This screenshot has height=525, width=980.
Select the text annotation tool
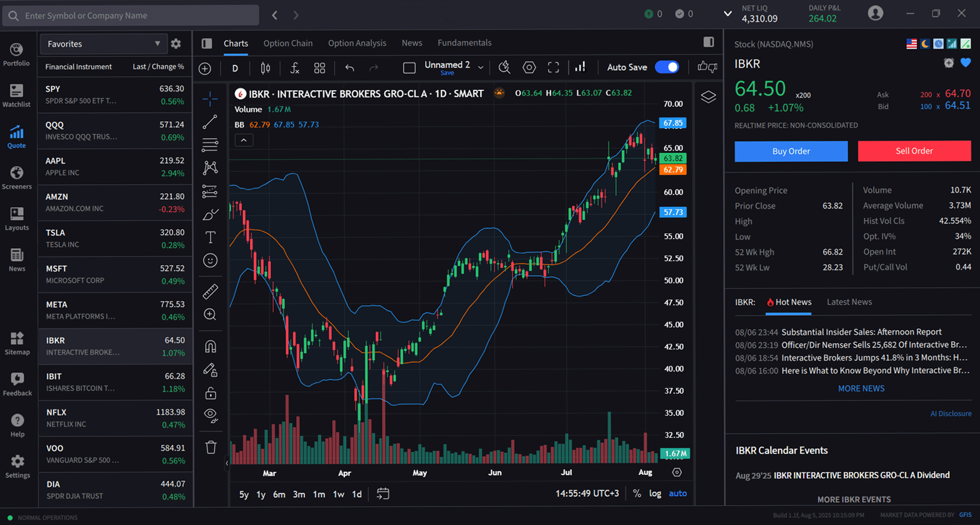coord(210,237)
